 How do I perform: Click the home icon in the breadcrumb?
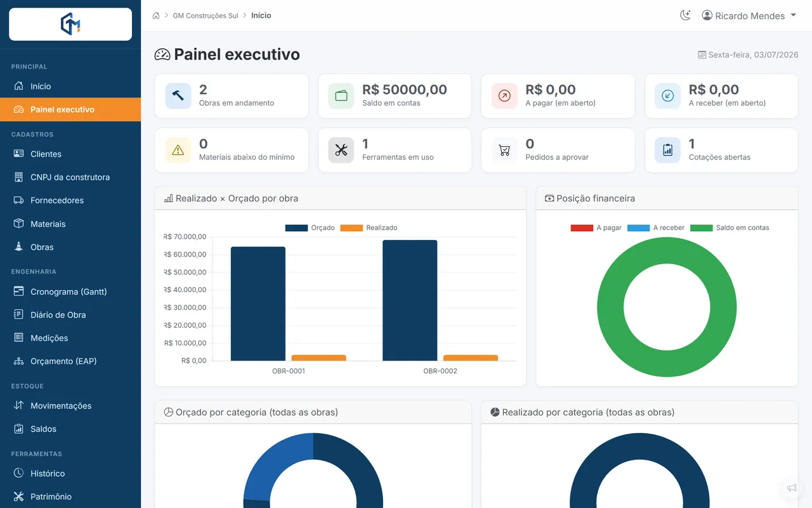click(x=156, y=15)
